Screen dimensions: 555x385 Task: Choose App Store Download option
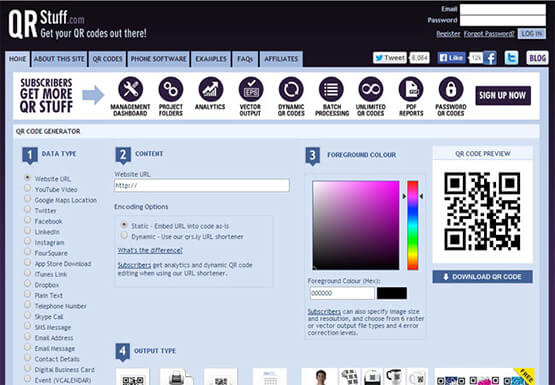pos(28,263)
